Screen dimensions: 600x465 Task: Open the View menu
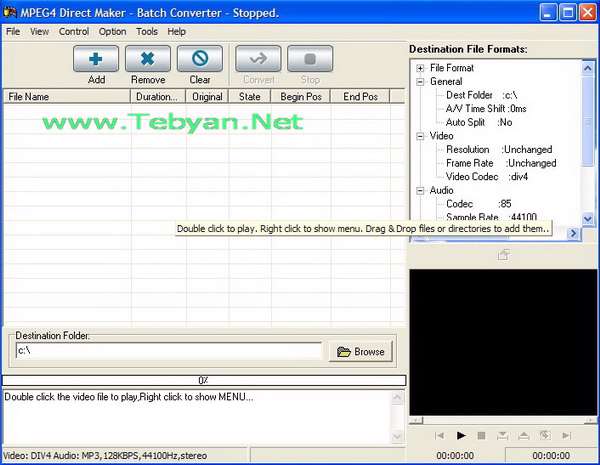pos(39,31)
